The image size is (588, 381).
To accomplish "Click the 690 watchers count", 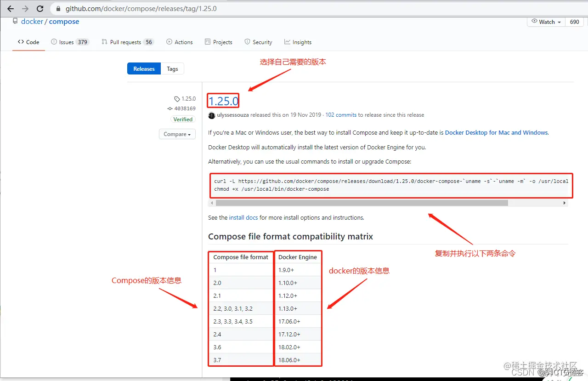I will coord(575,22).
